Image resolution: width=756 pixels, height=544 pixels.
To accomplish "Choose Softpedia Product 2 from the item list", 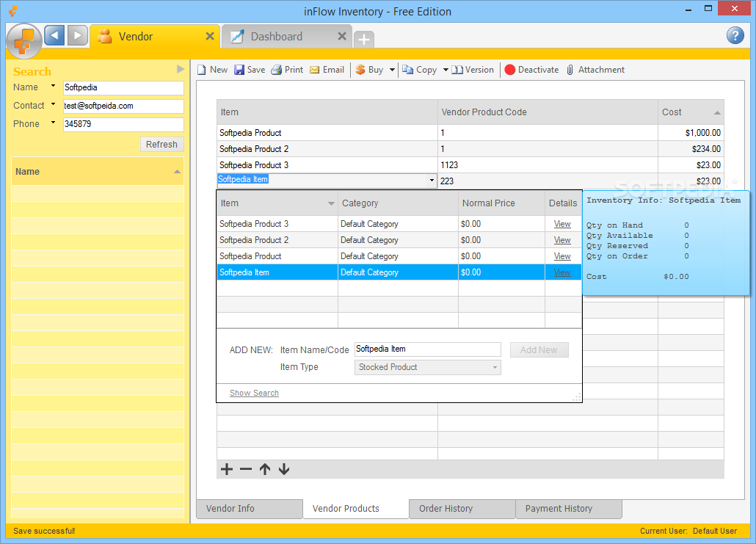I will (x=277, y=240).
